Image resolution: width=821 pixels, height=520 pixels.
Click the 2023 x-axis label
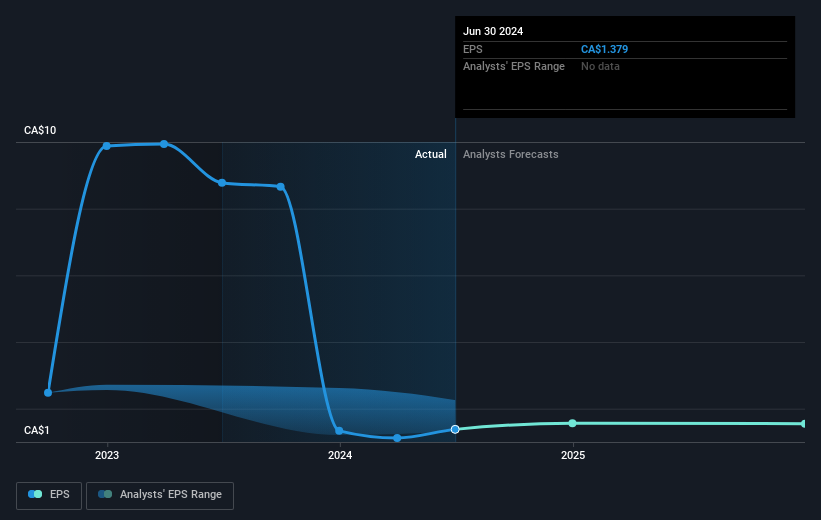(107, 456)
